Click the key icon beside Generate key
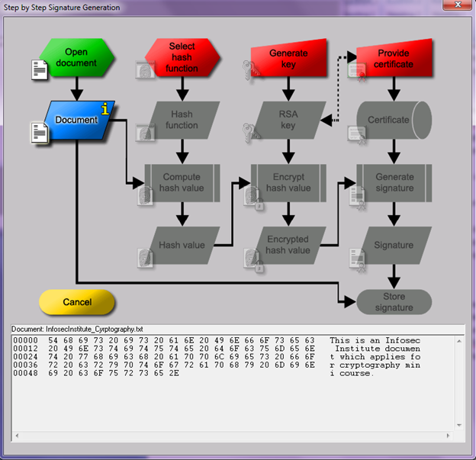 pos(251,70)
